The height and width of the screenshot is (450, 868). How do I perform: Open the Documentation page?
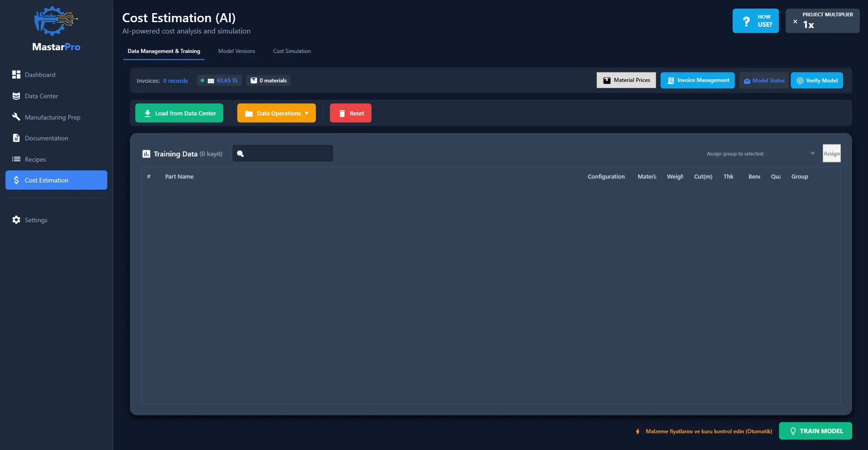(x=46, y=138)
